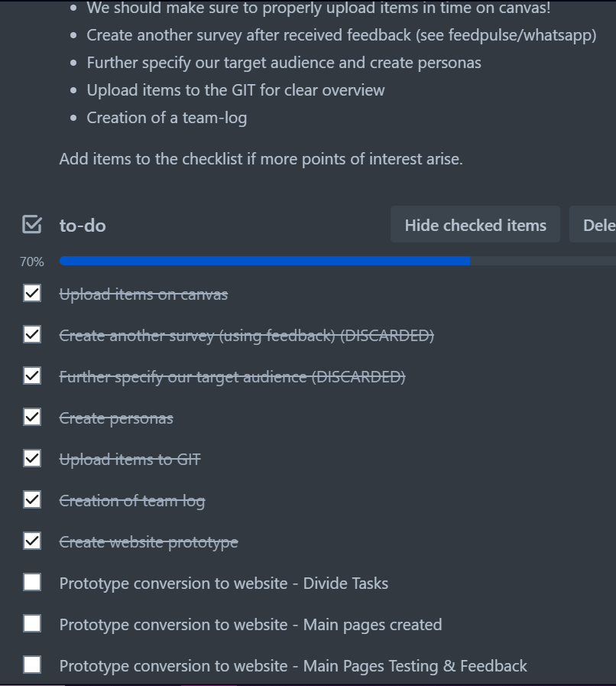Uncheck the Create website prototype task
The height and width of the screenshot is (686, 616).
click(31, 541)
